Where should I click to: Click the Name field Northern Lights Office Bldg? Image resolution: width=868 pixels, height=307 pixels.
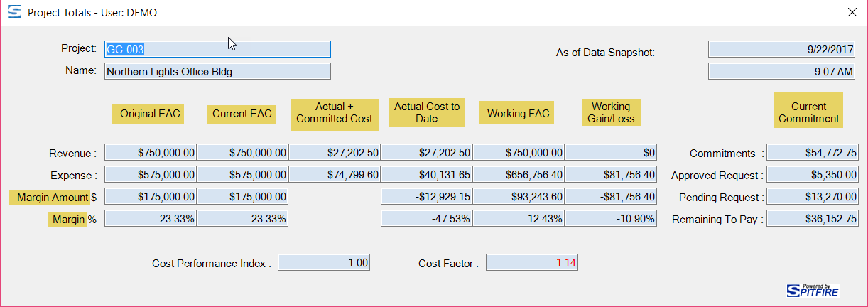click(x=217, y=72)
